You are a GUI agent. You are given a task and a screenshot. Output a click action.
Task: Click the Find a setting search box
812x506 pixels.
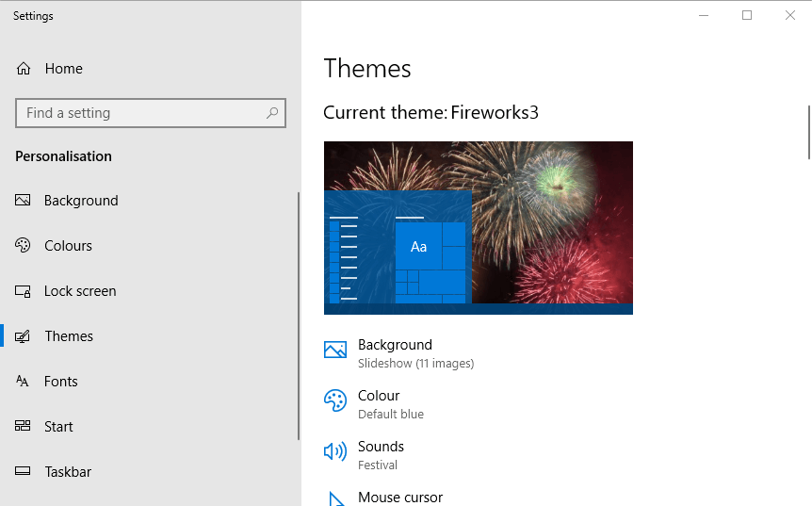click(x=141, y=113)
